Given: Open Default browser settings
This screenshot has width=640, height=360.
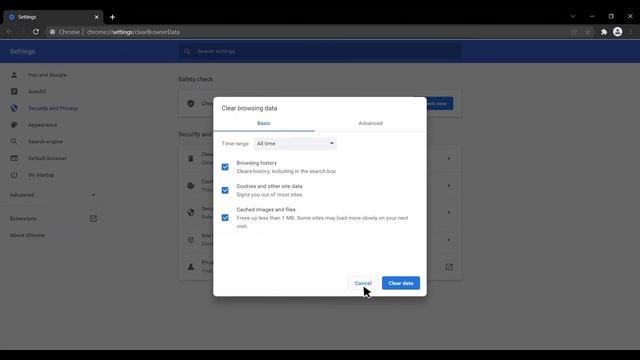Looking at the screenshot, I should coord(47,158).
